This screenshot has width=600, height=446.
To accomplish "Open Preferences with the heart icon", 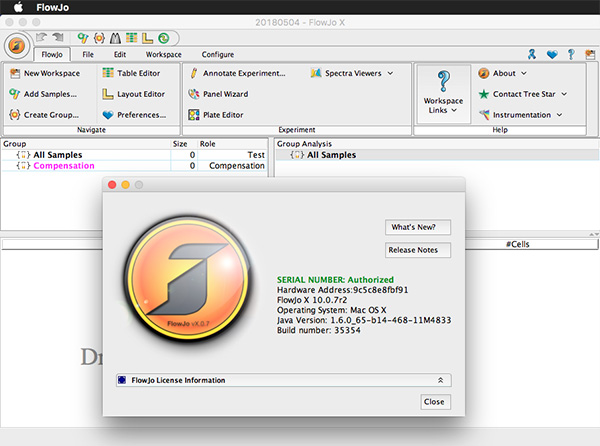I will pyautogui.click(x=134, y=115).
